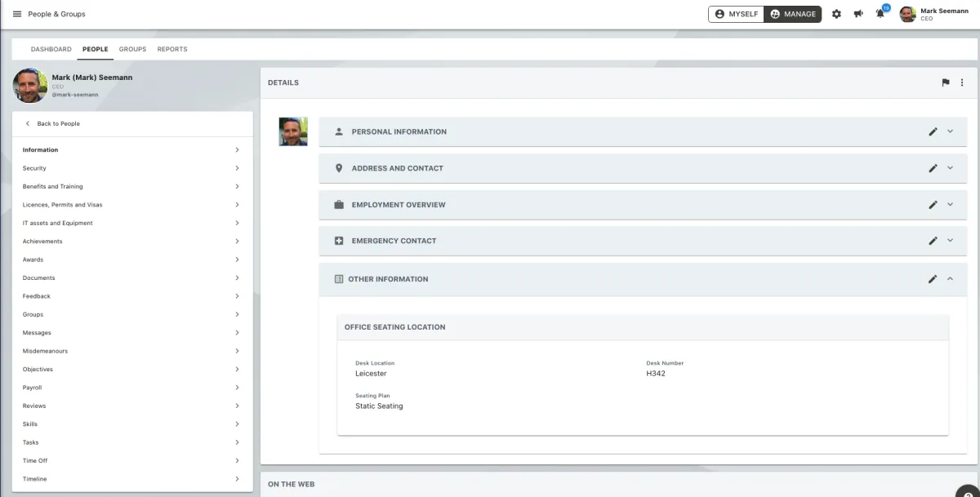Click the medical cross icon beside Emergency Contact
This screenshot has width=980, height=497.
pyautogui.click(x=339, y=241)
